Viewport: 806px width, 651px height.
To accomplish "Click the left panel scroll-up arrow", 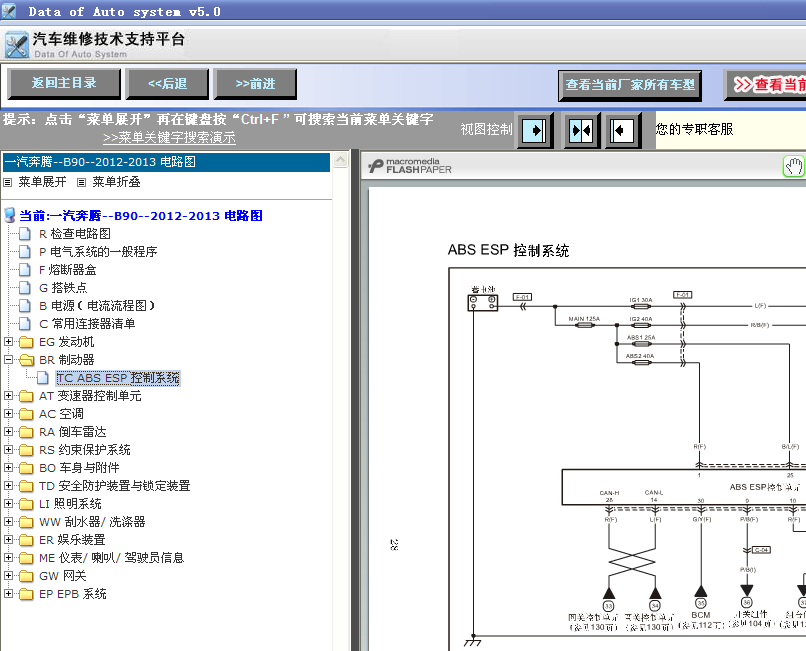I will [340, 160].
